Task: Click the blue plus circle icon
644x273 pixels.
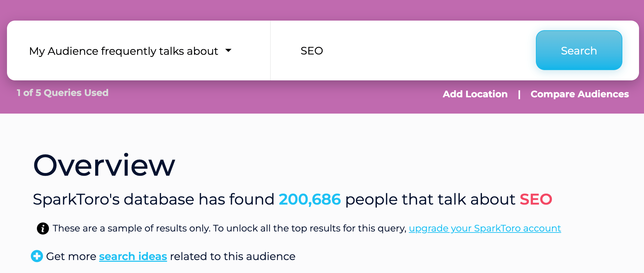Action: 37,256
